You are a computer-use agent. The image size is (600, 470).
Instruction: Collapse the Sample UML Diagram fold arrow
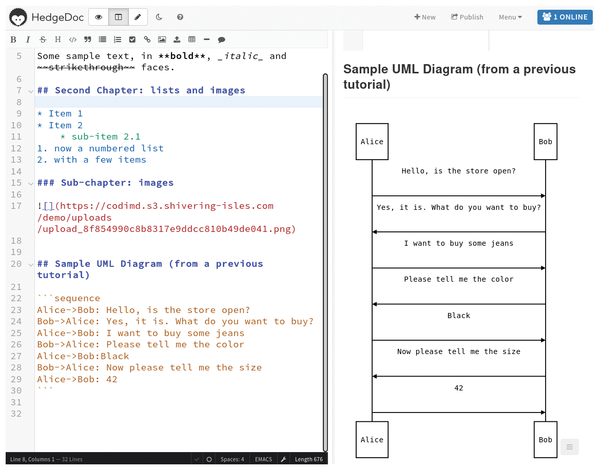pyautogui.click(x=31, y=264)
